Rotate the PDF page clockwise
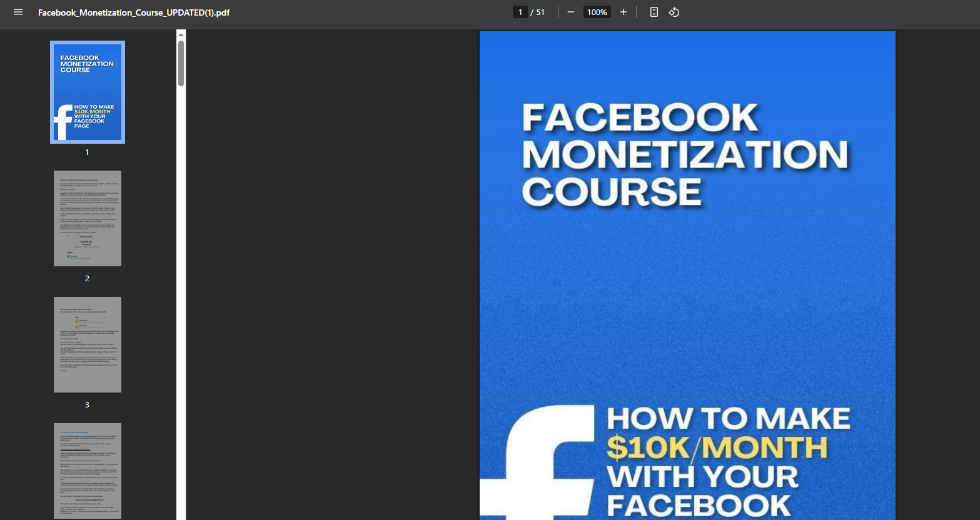The height and width of the screenshot is (520, 980). tap(674, 12)
